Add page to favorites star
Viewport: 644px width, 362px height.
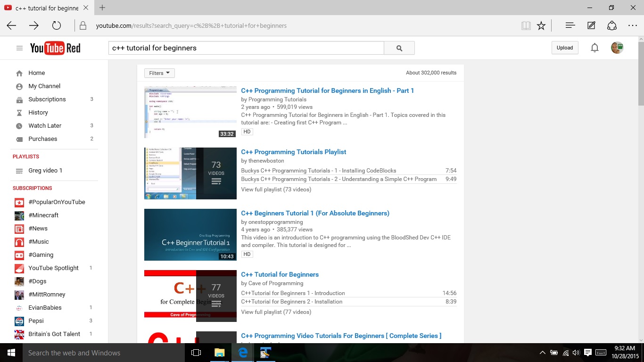click(x=541, y=26)
